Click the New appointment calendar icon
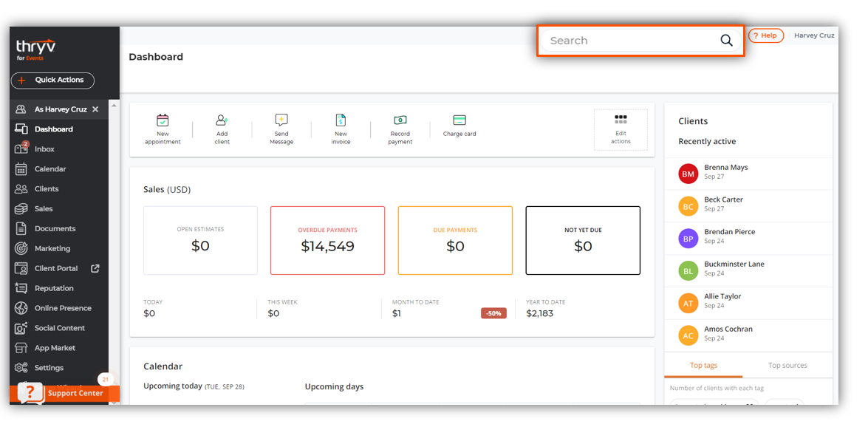Viewport: 868px width, 427px height. (163, 120)
